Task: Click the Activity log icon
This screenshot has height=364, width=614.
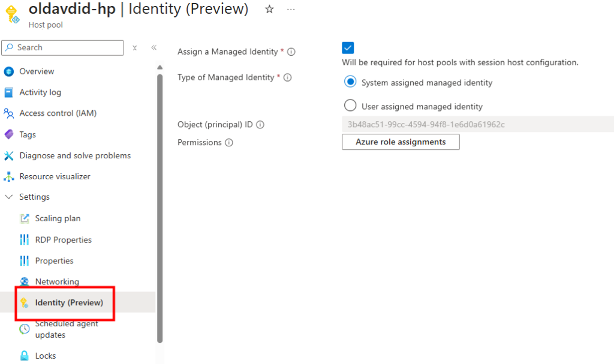Action: click(8, 92)
